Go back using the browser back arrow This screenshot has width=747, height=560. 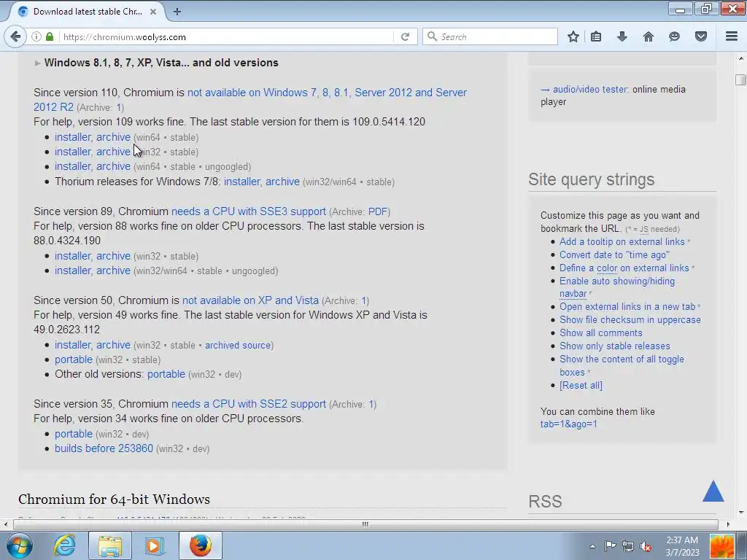click(15, 36)
